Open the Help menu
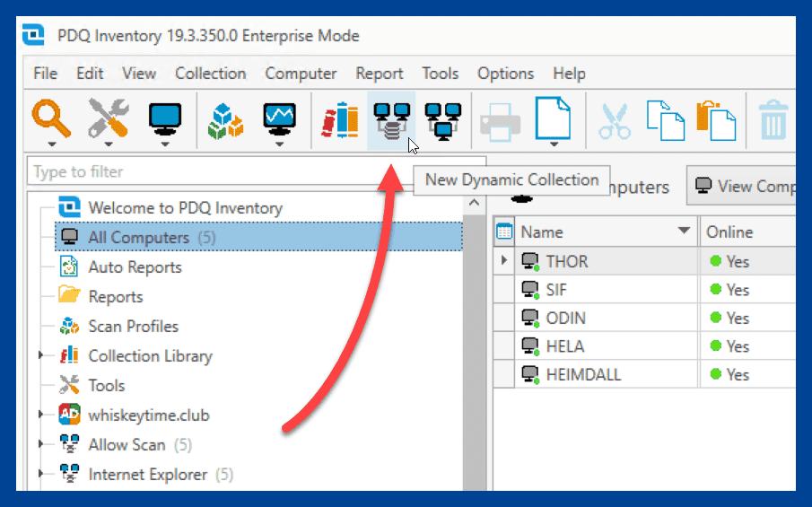 (x=569, y=74)
